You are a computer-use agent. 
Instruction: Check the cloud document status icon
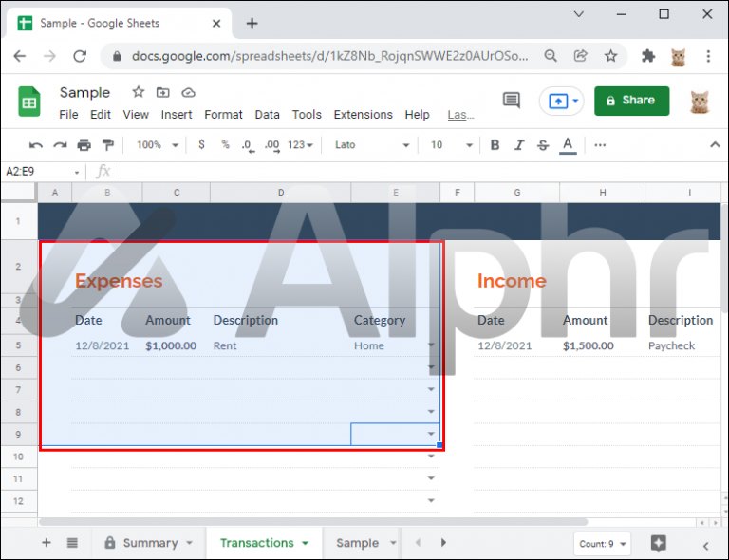point(188,92)
